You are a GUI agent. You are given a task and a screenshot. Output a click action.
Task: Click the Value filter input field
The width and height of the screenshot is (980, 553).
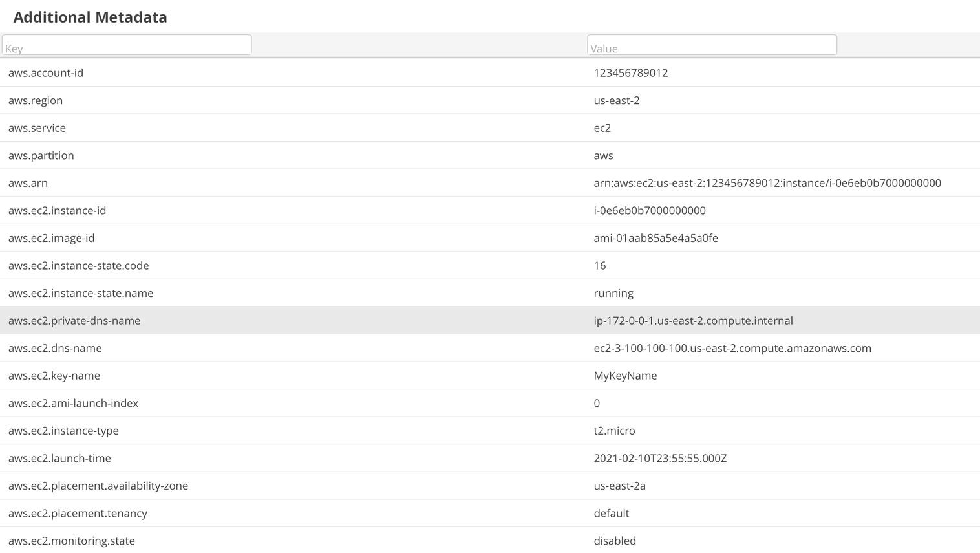point(712,45)
